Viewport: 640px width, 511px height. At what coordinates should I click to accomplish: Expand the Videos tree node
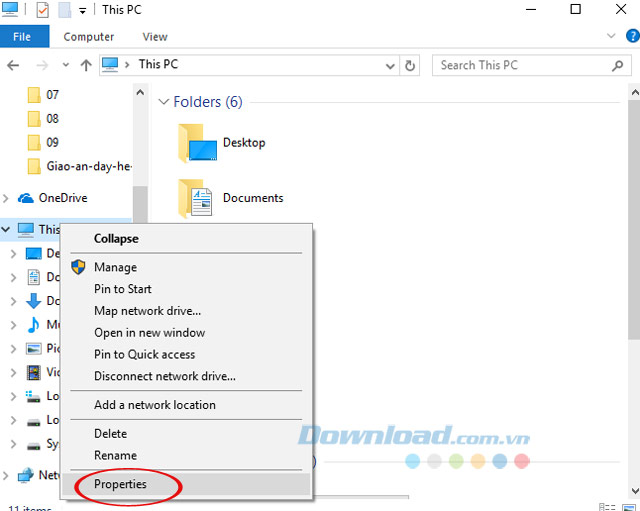click(13, 372)
